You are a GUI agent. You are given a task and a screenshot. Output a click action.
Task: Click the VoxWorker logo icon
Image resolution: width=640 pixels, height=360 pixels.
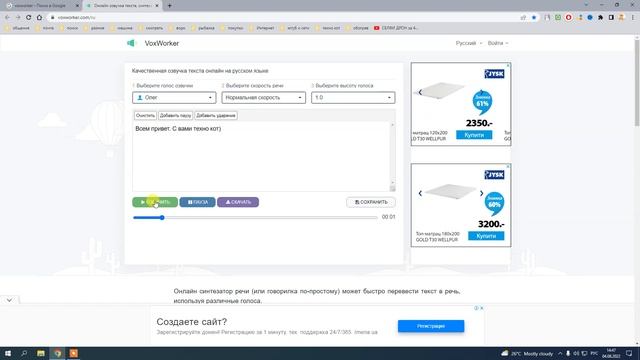pyautogui.click(x=131, y=43)
